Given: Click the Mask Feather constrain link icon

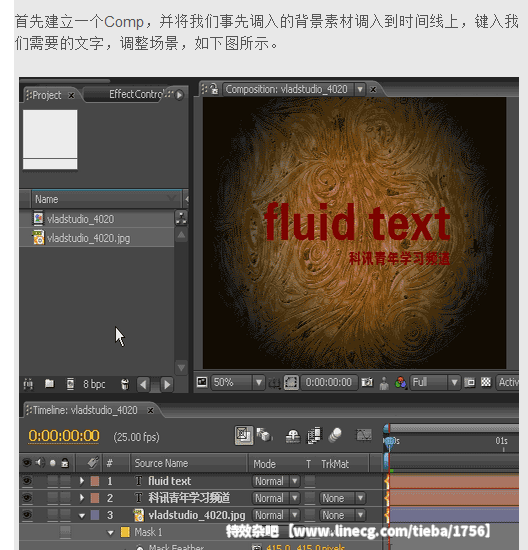Looking at the screenshot, I should 257,547.
